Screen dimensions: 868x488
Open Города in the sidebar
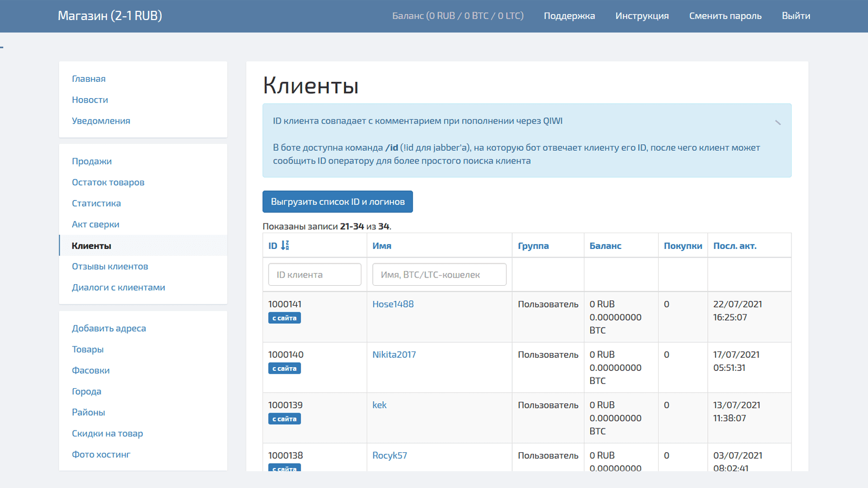[x=87, y=391]
